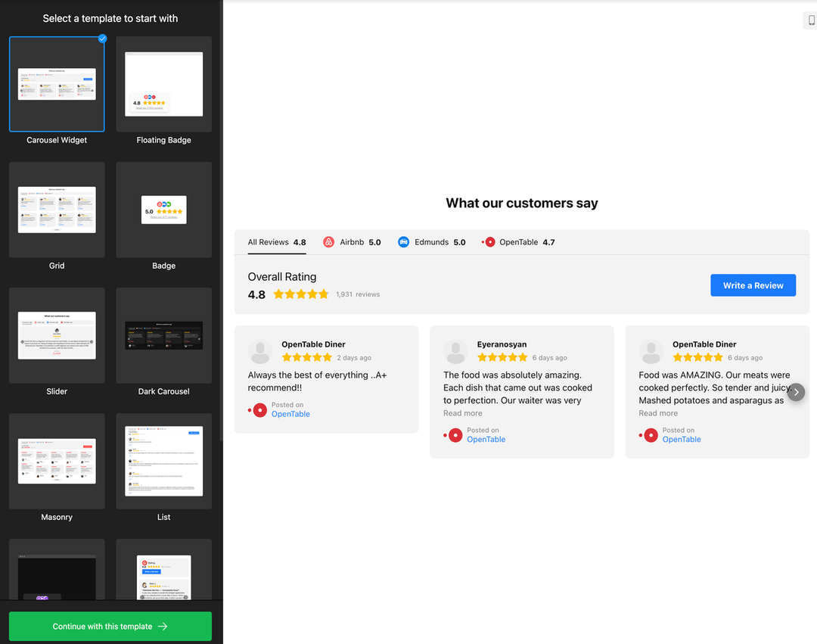The width and height of the screenshot is (817, 644).
Task: Click Write a Review button
Action: (753, 285)
